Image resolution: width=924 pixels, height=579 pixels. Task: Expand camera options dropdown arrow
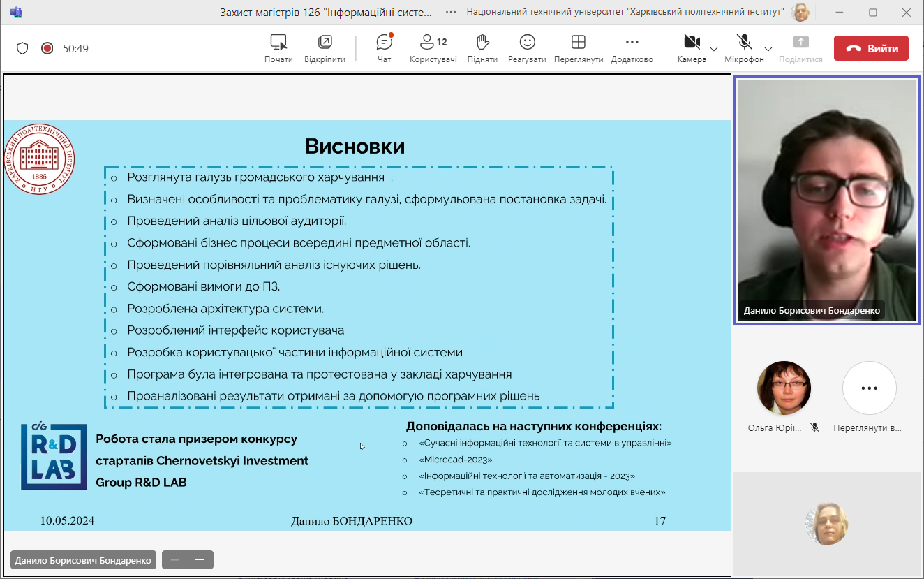pos(714,49)
